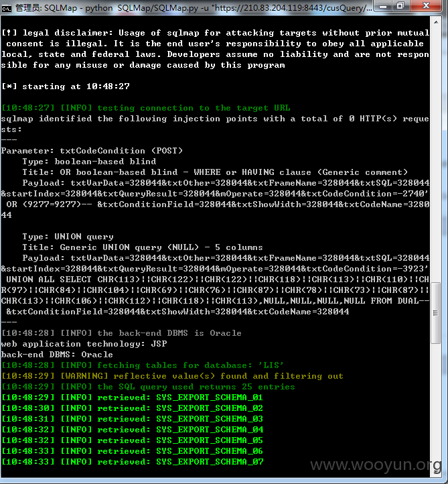
Task: Click 'testing connection to the target URL' line
Action: (145, 108)
